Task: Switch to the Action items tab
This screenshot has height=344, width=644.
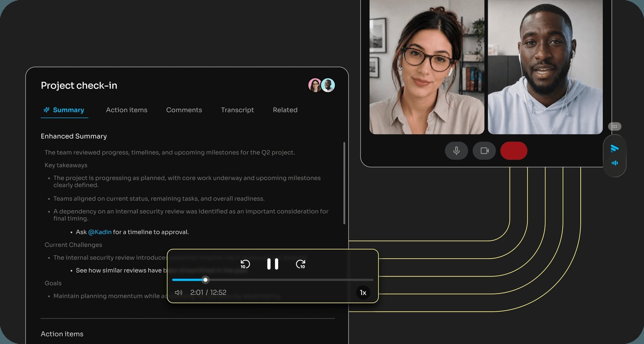Action: tap(126, 110)
